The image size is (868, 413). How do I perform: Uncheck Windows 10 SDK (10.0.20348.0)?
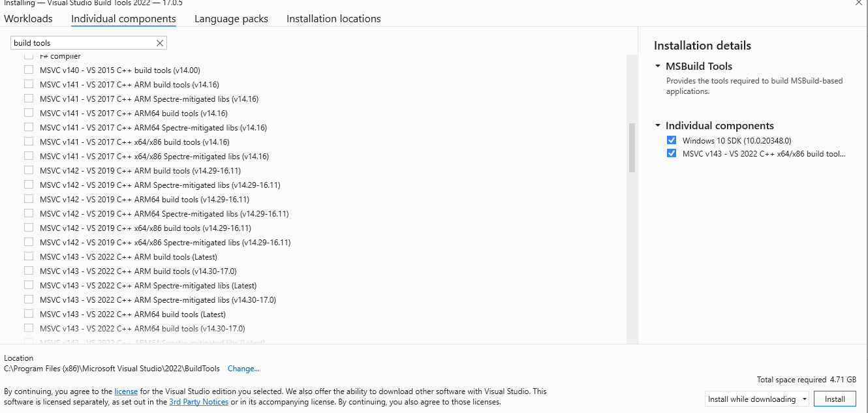672,140
